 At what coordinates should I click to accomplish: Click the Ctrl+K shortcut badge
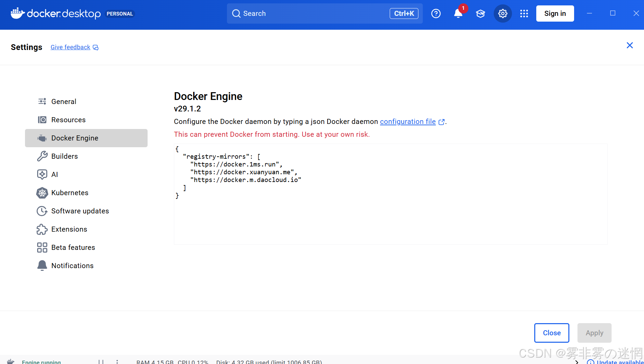click(404, 14)
